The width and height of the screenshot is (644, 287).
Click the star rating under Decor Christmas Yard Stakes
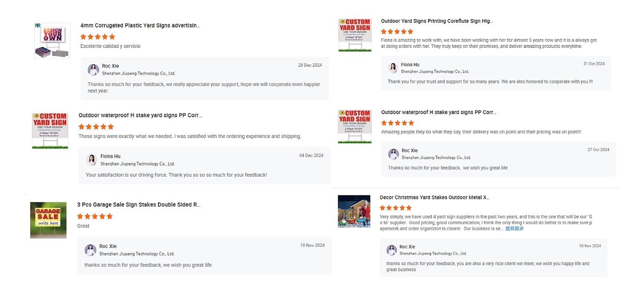tap(396, 208)
